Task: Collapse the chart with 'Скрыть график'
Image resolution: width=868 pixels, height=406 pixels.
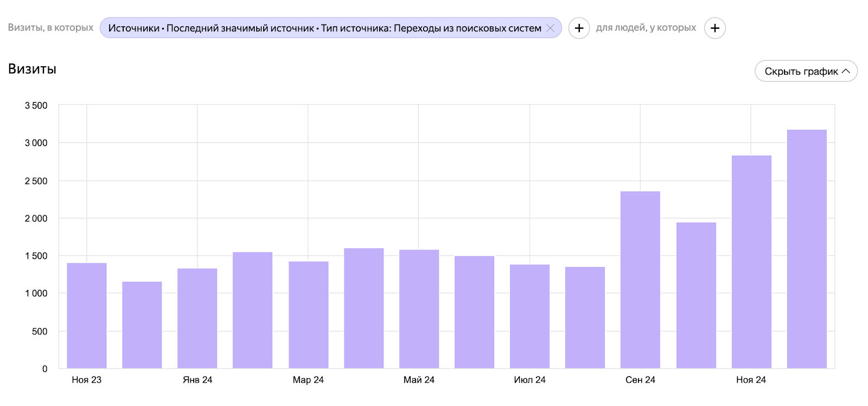Action: (x=806, y=71)
